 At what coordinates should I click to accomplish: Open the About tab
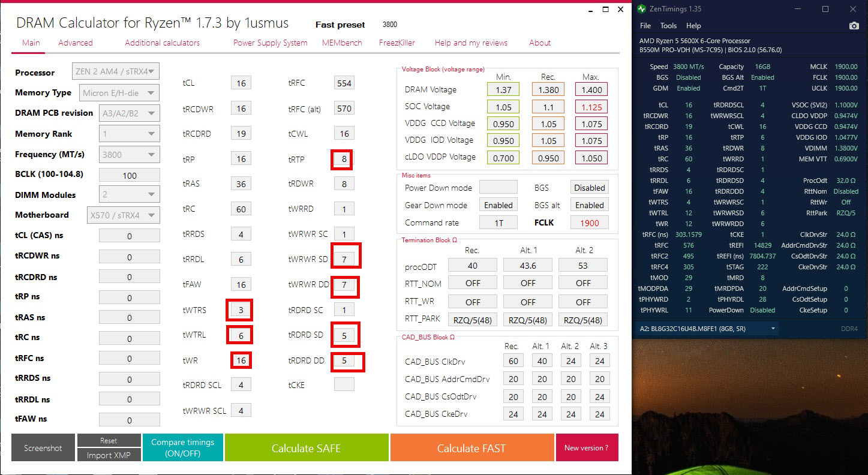coord(540,43)
